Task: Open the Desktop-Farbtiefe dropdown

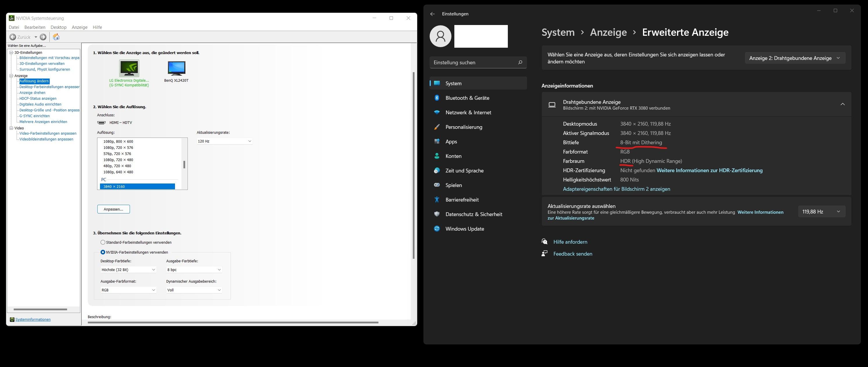Action: click(128, 270)
